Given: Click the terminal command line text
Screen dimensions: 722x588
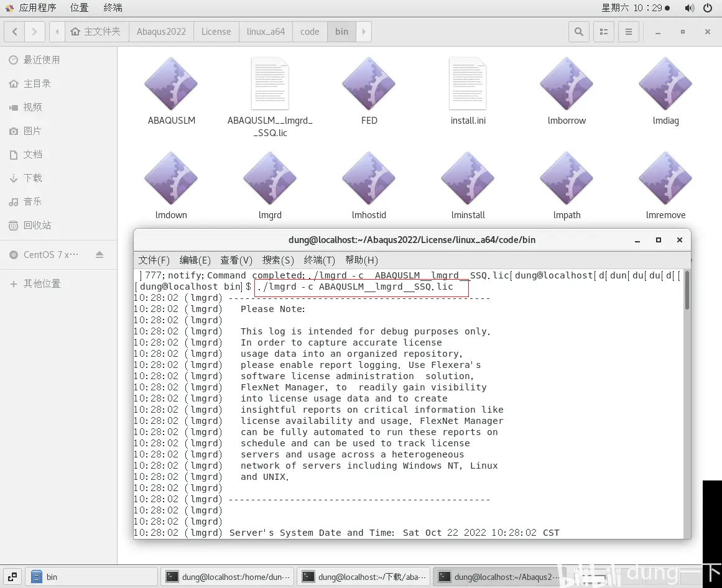Looking at the screenshot, I should pyautogui.click(x=355, y=287).
